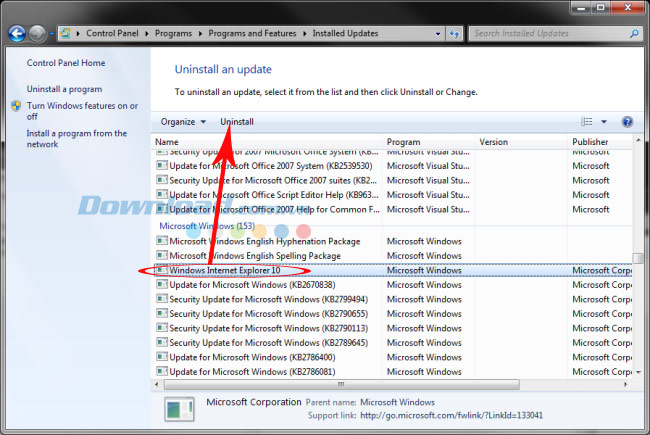Open Control Panel Home link

(66, 63)
